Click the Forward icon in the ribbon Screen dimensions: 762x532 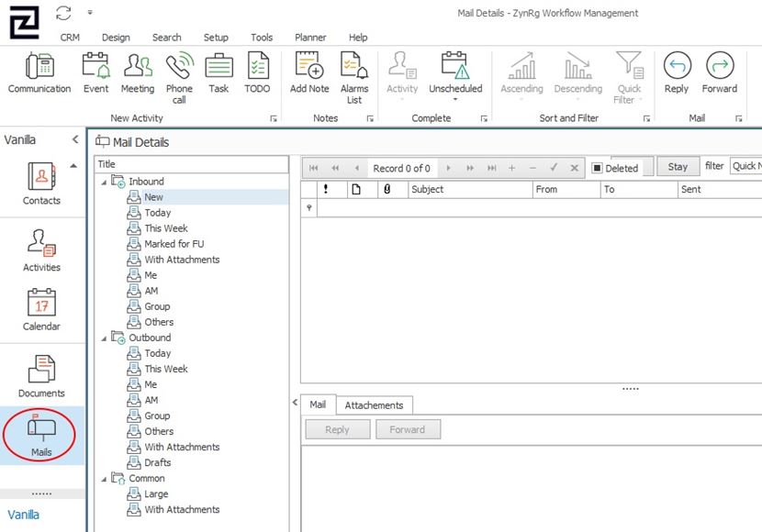(x=719, y=72)
